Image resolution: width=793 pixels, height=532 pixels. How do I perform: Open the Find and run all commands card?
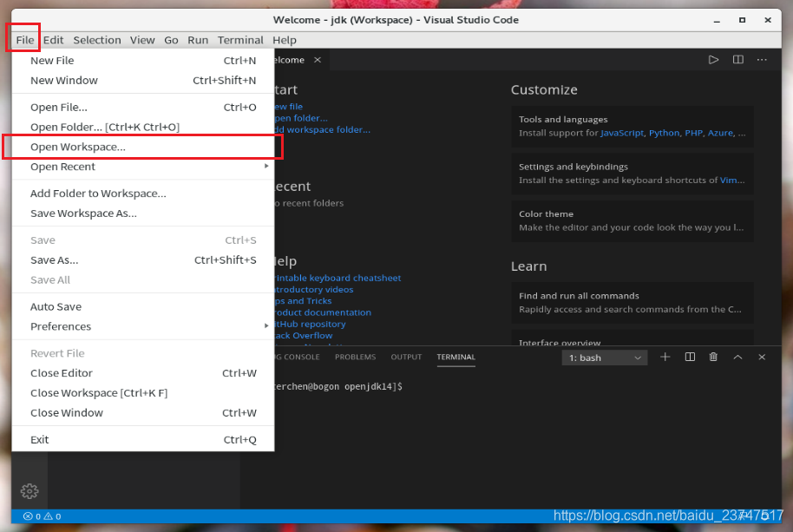pos(632,302)
